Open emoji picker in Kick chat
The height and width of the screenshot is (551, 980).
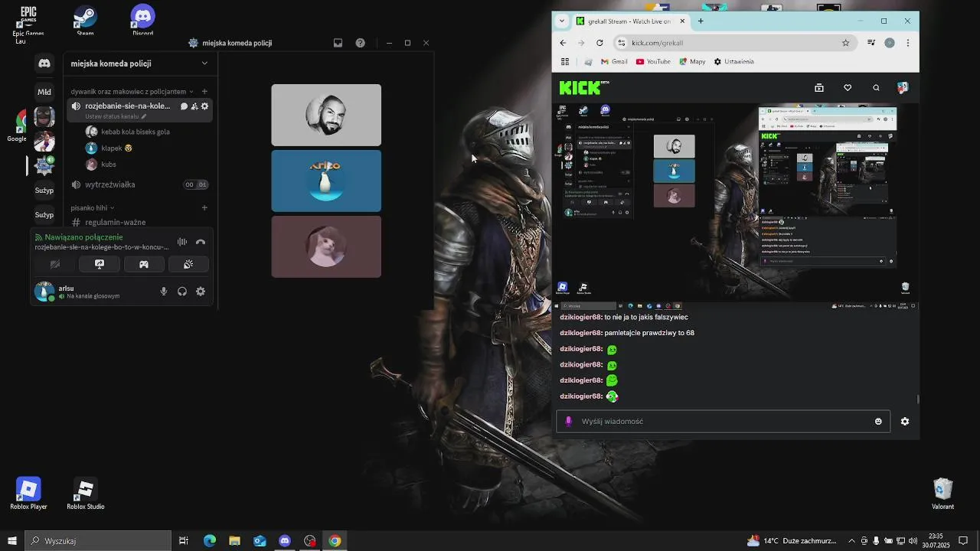(878, 422)
